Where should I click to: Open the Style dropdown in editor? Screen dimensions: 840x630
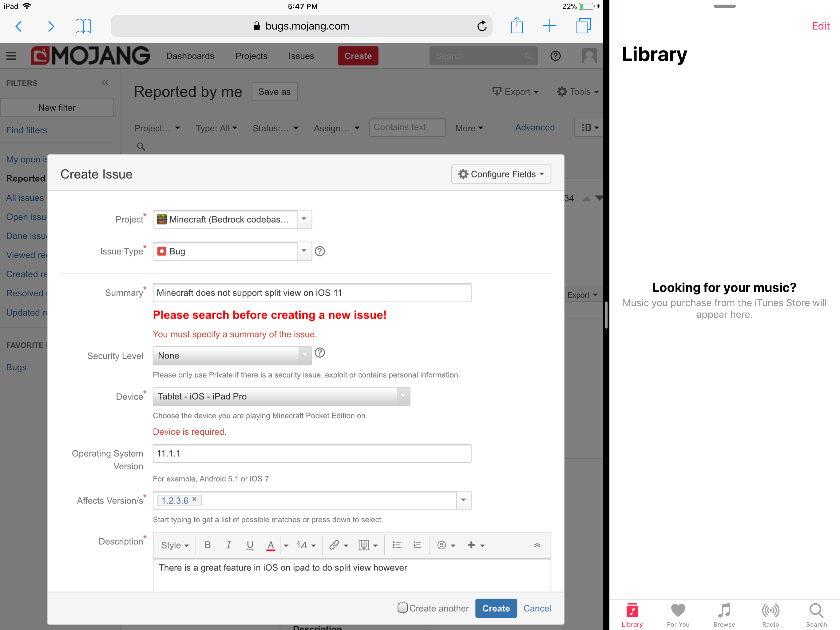tap(175, 545)
